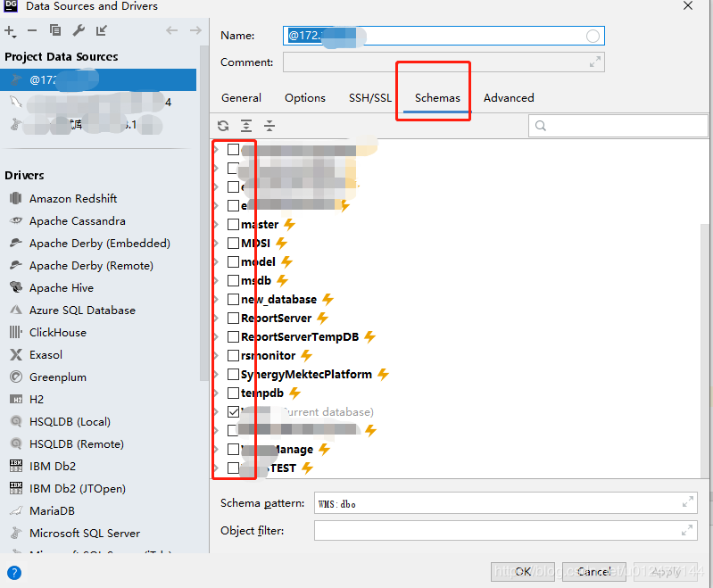
Task: Open driver settings wrench icon
Action: 79,30
